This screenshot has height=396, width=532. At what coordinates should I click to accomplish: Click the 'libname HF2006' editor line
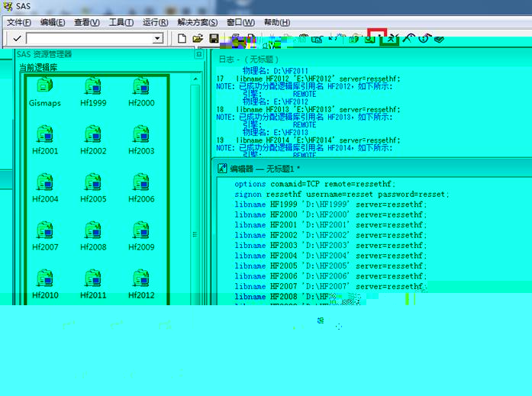330,276
